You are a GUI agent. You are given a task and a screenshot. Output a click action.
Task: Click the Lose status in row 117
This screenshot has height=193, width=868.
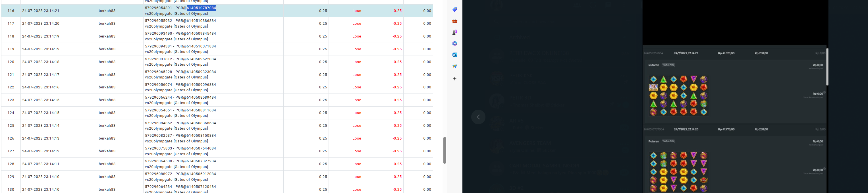click(357, 24)
